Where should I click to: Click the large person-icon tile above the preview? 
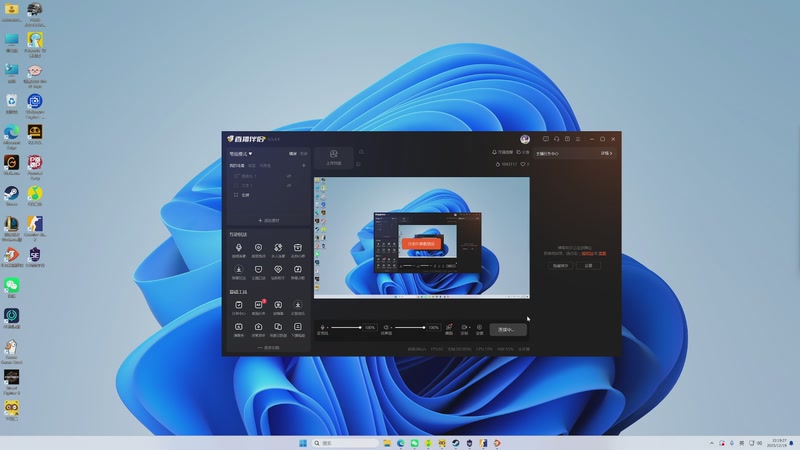coord(334,158)
